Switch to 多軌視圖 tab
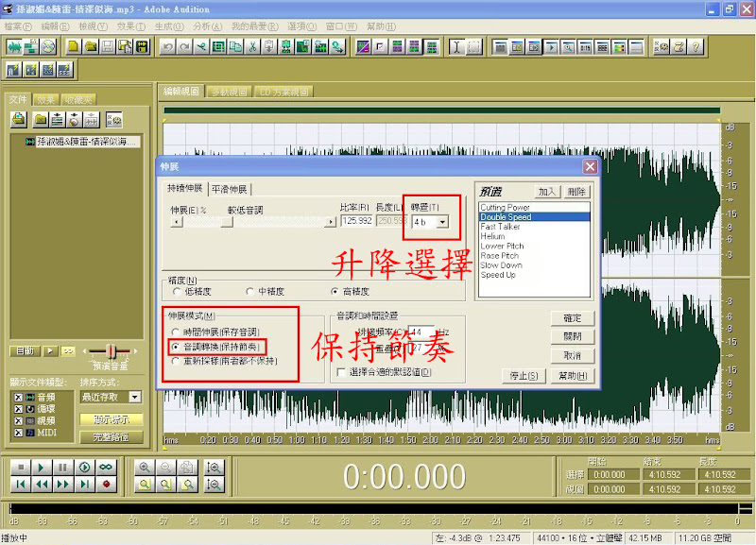The width and height of the screenshot is (756, 545). (230, 92)
